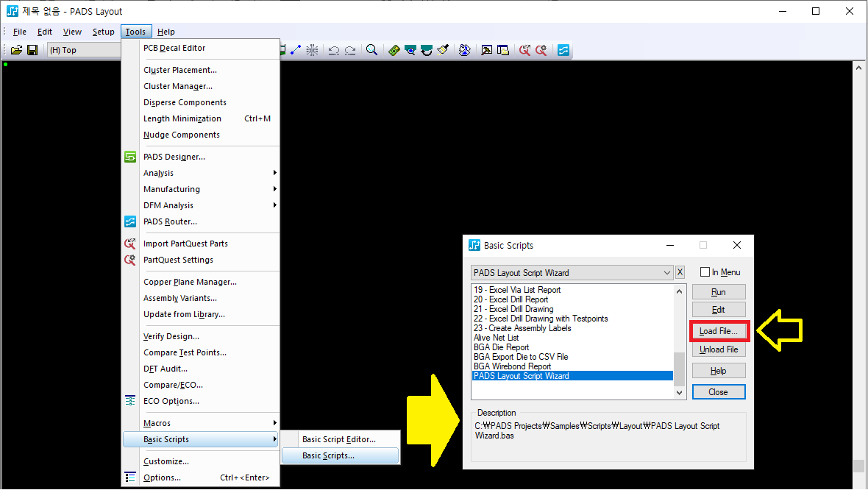Click the Redraw icon next to Board

coord(410,50)
